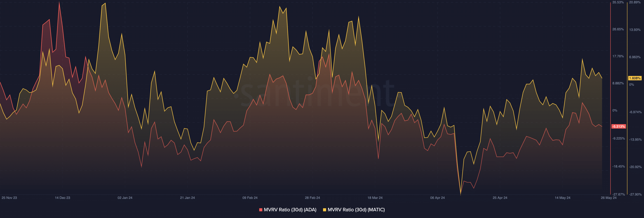Click the yellow 1.608% current value badge
The width and height of the screenshot is (644, 218).
[635, 78]
